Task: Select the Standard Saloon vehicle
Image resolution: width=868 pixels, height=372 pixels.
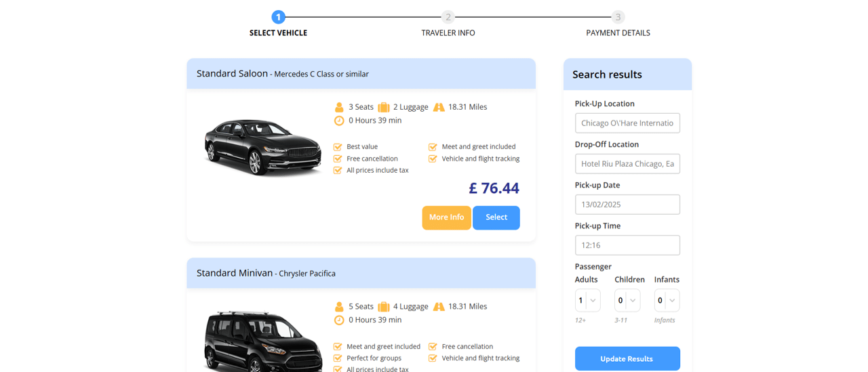Action: click(x=496, y=218)
